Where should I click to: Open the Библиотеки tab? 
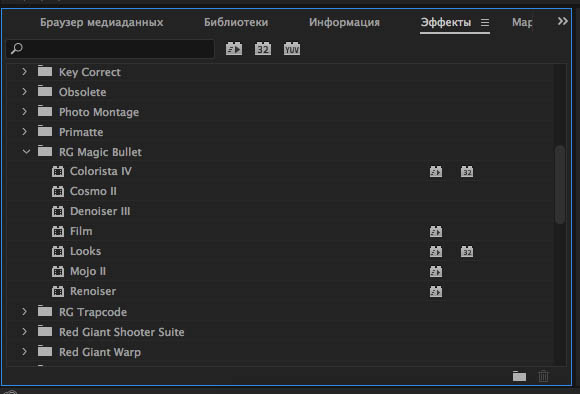tap(236, 22)
